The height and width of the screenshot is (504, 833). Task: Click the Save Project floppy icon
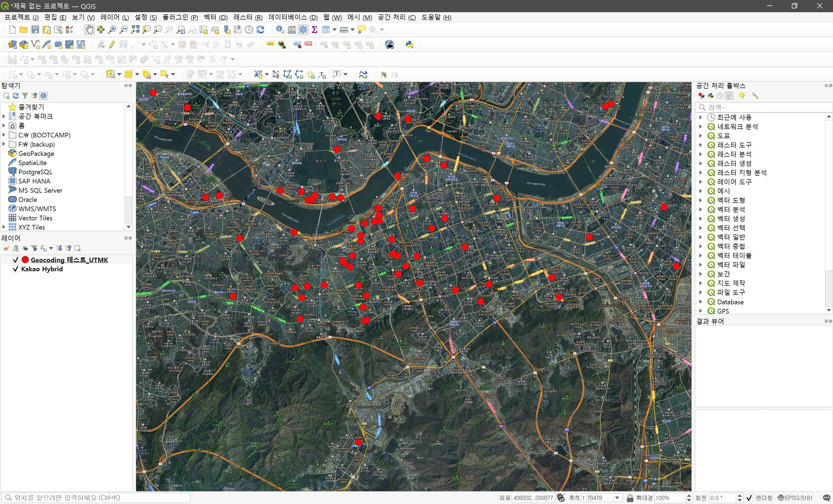click(x=35, y=30)
